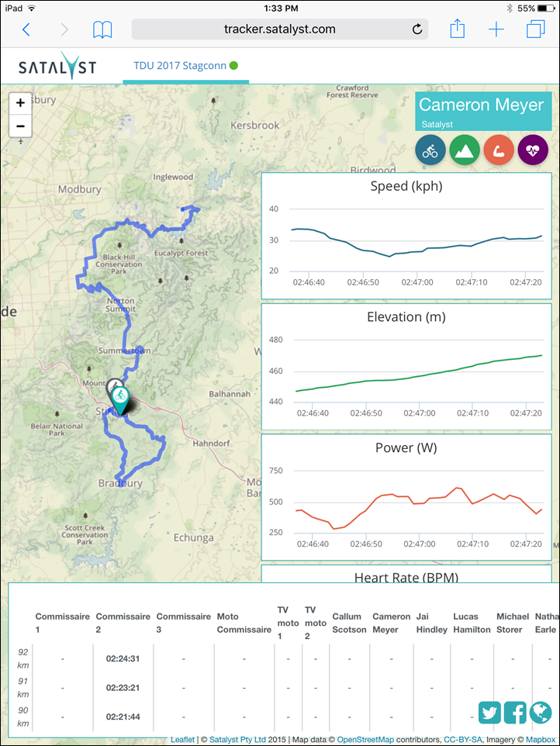Tap the Safari address bar
560x746 pixels.
(279, 29)
